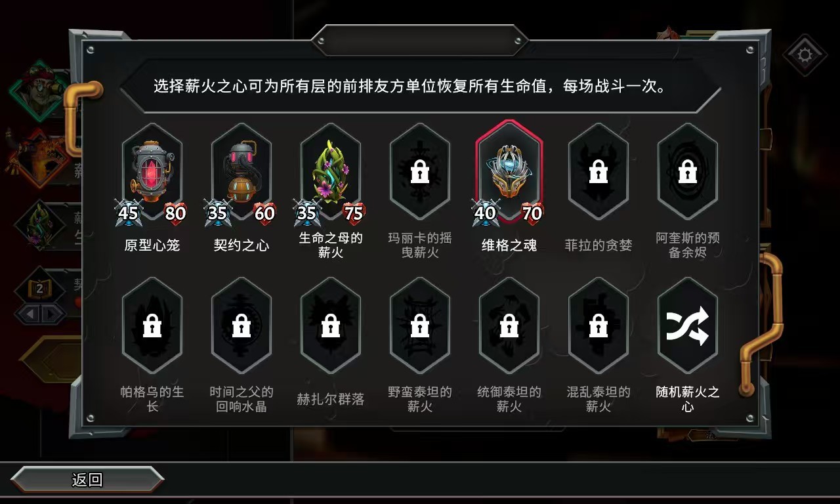
Task: Decrease covenant level with left arrow
Action: (28, 314)
